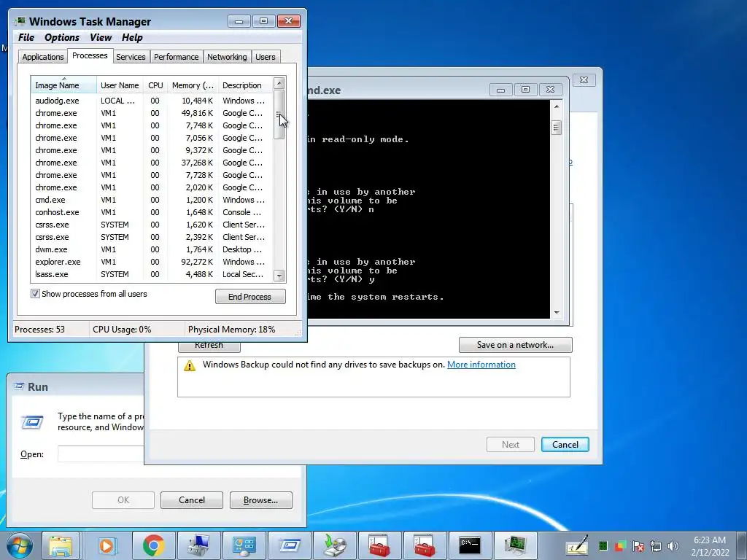Select the conhost.exe process row
The width and height of the screenshot is (747, 560).
point(152,212)
